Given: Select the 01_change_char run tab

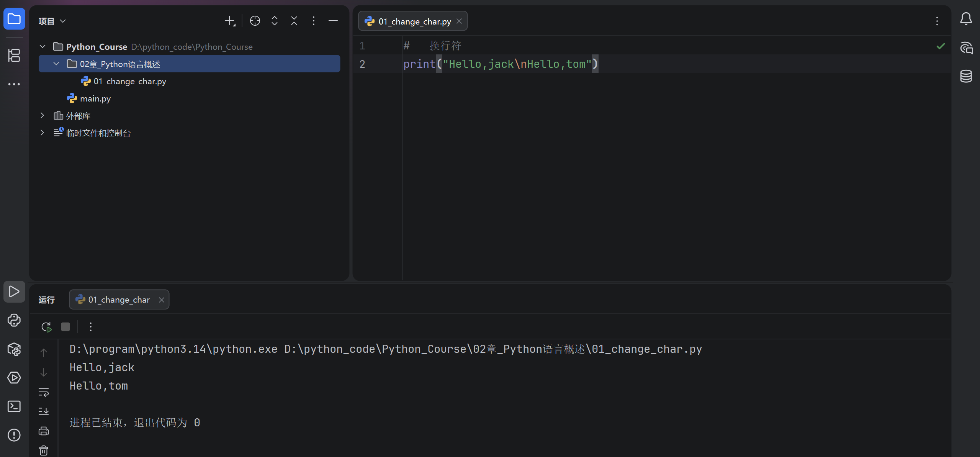Looking at the screenshot, I should (x=119, y=300).
